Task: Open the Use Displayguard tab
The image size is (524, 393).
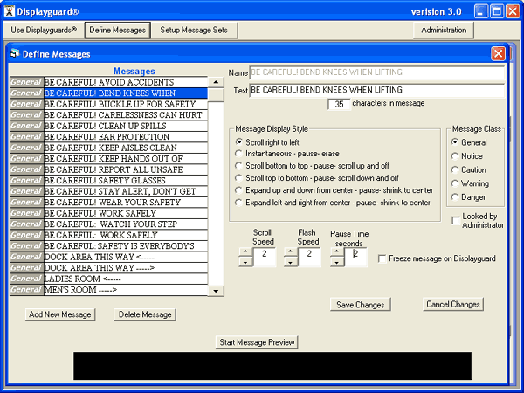Action: 43,30
